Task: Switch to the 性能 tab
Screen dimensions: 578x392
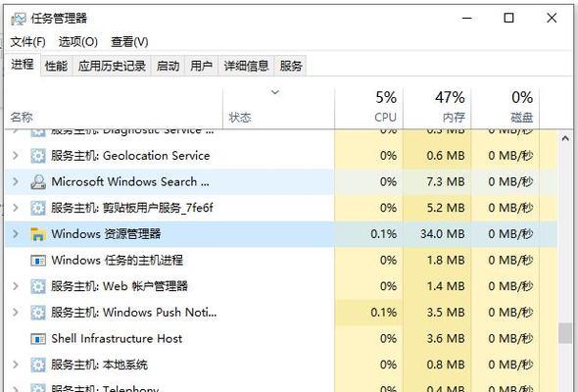Action: click(56, 66)
